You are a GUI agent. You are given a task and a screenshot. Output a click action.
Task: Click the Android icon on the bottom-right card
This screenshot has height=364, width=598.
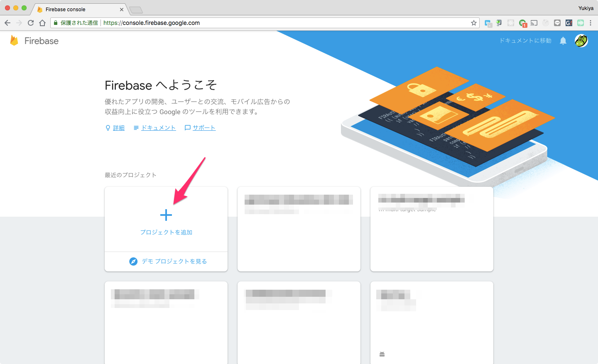(382, 354)
